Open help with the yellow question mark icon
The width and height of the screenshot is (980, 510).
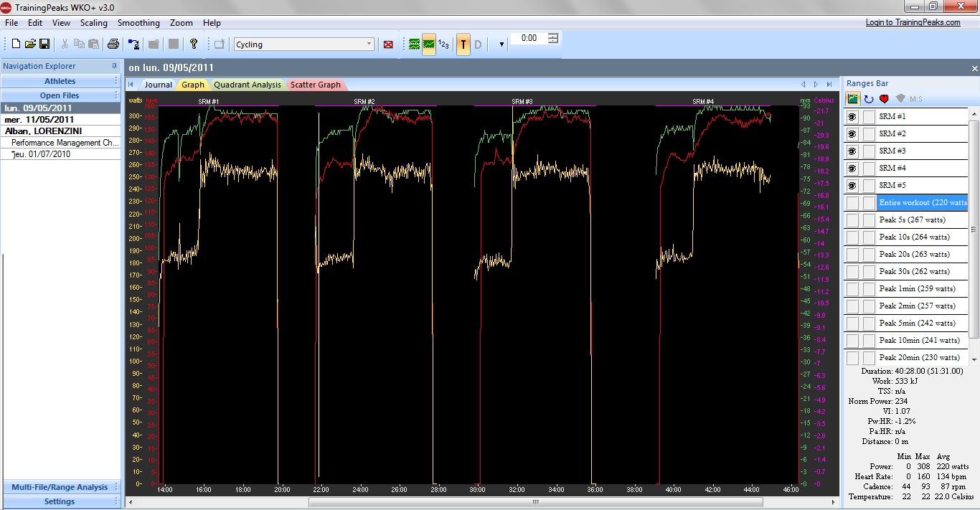point(194,44)
